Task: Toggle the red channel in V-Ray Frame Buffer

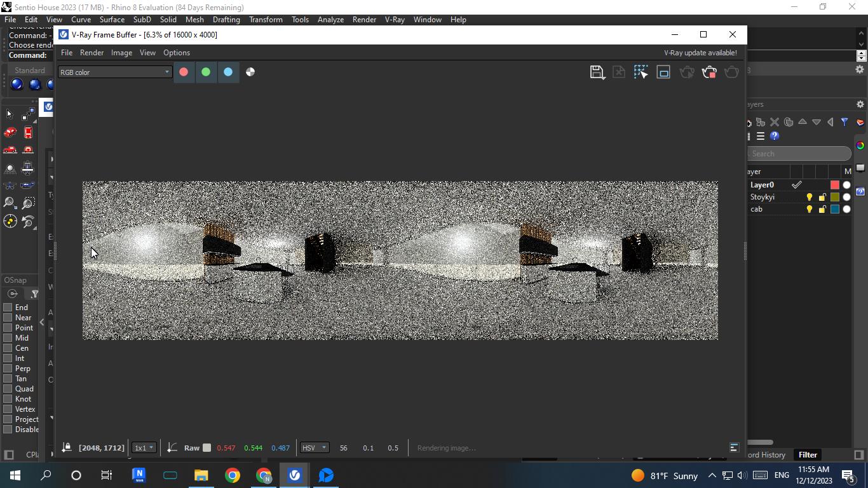Action: tap(184, 72)
